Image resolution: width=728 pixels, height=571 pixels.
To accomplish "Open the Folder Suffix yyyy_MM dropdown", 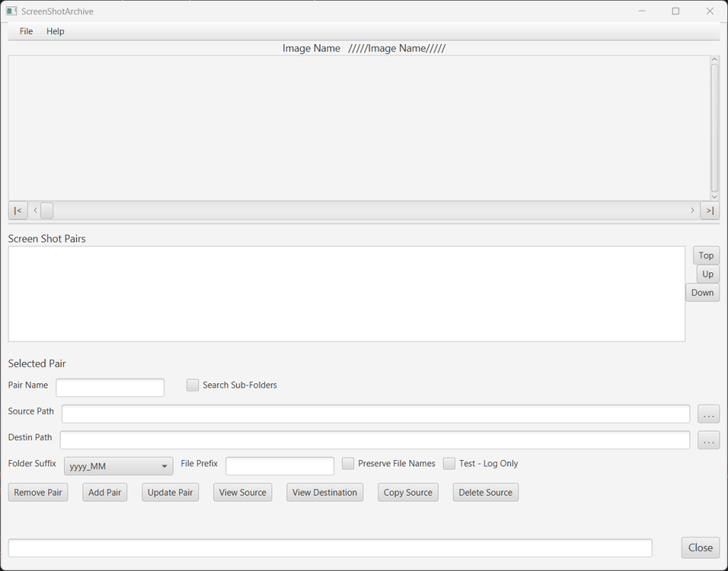I will point(119,466).
